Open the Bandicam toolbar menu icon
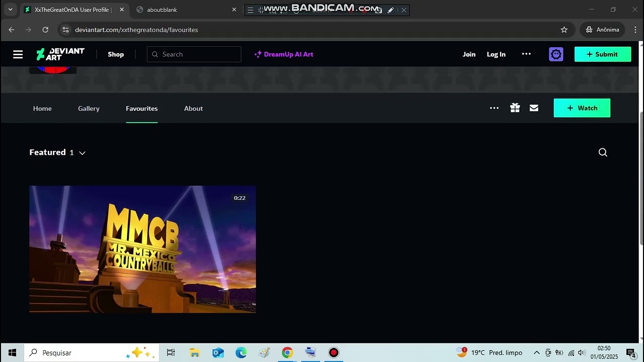The image size is (644, 362). pos(250,10)
